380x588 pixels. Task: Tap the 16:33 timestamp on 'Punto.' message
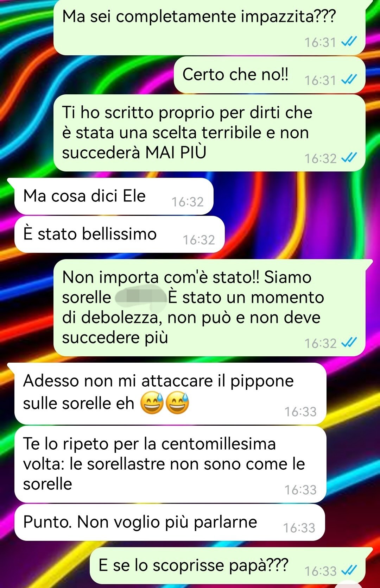[299, 528]
